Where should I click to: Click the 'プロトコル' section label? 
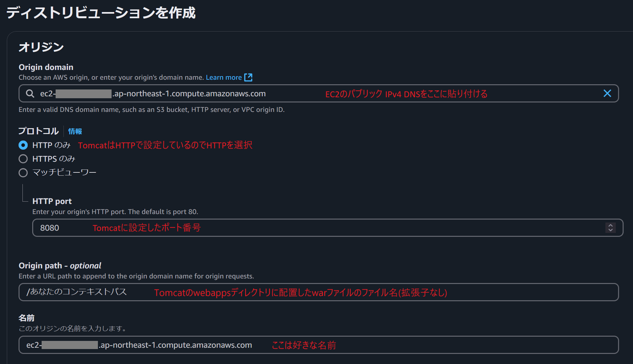click(x=38, y=131)
